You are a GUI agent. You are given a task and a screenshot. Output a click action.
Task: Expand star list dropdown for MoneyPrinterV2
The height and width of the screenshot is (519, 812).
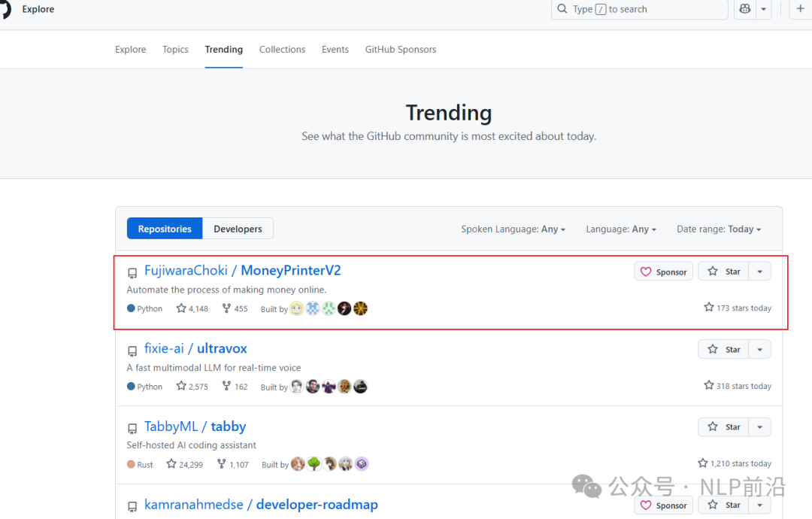(759, 271)
